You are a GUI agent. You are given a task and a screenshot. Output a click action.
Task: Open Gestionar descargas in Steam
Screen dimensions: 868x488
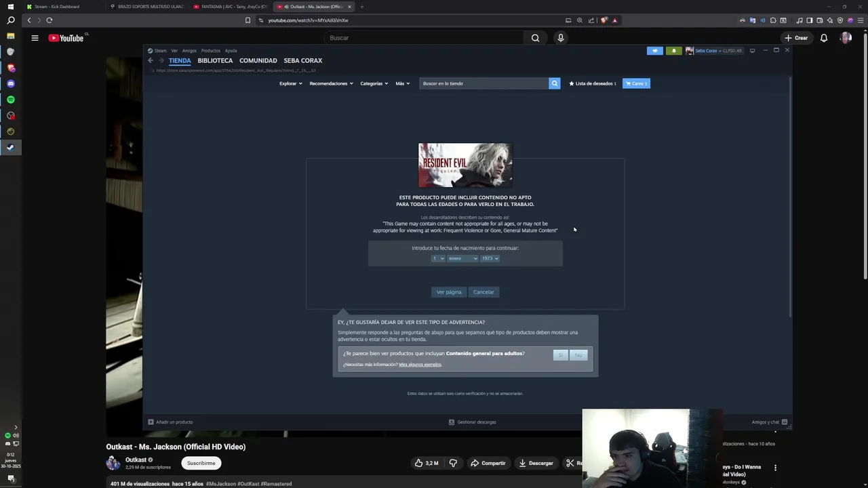pos(473,422)
